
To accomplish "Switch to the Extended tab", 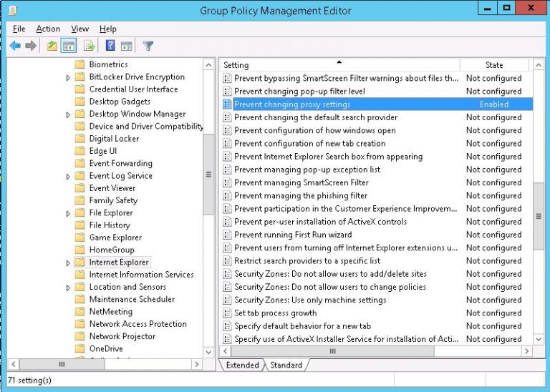I will point(242,366).
